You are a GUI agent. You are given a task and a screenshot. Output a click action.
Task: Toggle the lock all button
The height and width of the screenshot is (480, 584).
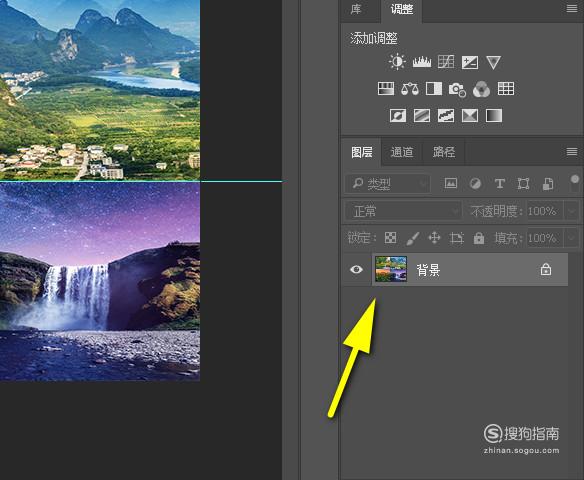click(479, 238)
